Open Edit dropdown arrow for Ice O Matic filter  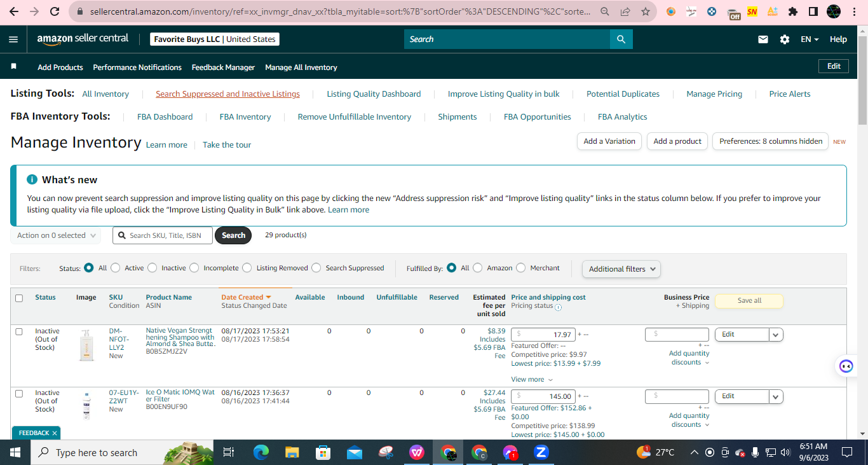click(776, 396)
